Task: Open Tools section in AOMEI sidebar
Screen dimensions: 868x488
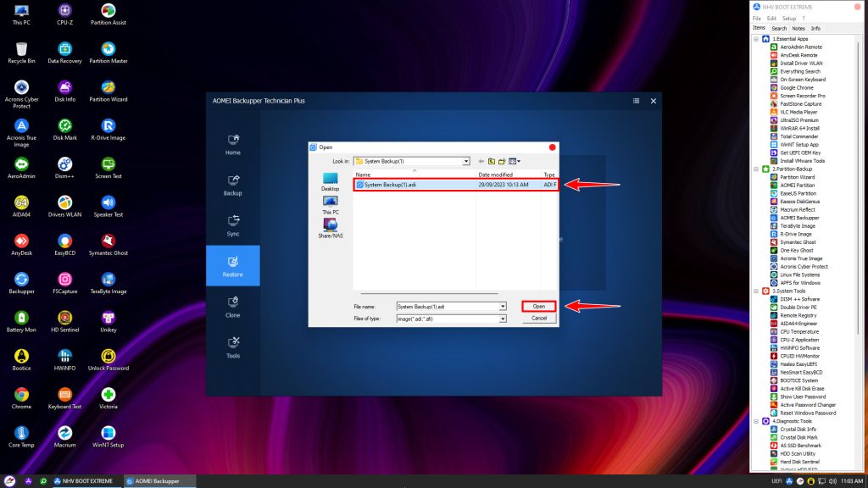Action: pyautogui.click(x=232, y=347)
